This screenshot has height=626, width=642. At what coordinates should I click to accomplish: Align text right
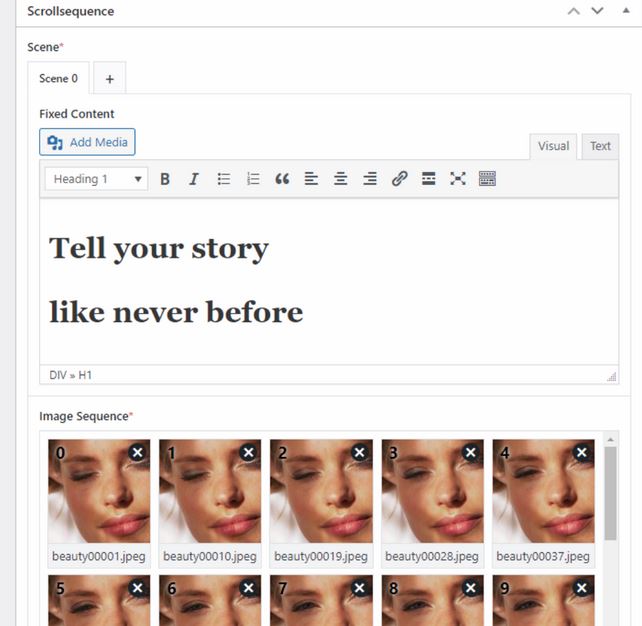click(x=370, y=179)
